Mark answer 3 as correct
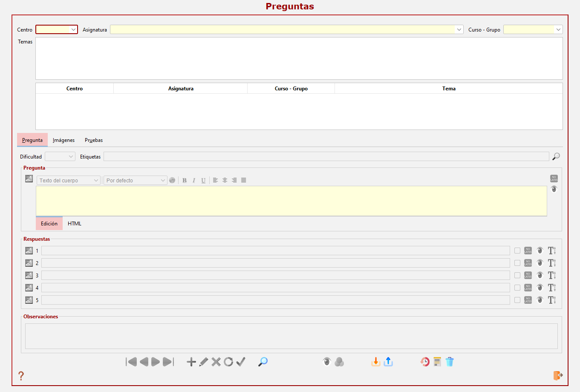Image resolution: width=580 pixels, height=392 pixels. [517, 275]
